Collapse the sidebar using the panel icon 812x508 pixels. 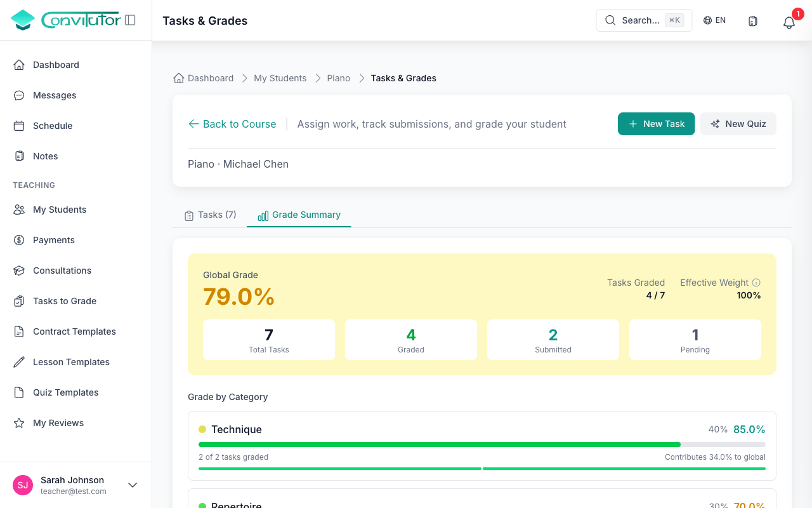click(130, 20)
